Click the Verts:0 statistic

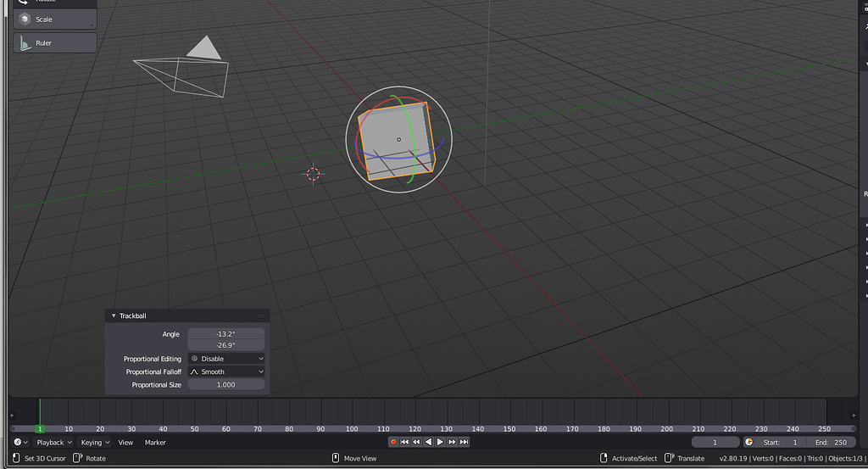(763, 459)
